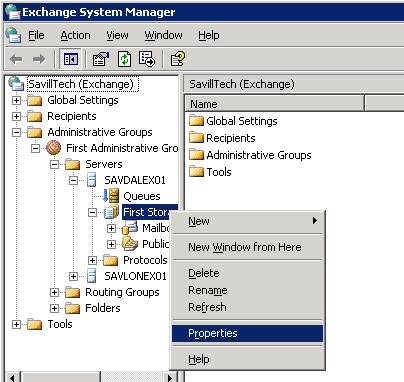Image resolution: width=404 pixels, height=382 pixels.
Task: Click the Recipients folder icon in right pane
Action: (x=196, y=137)
